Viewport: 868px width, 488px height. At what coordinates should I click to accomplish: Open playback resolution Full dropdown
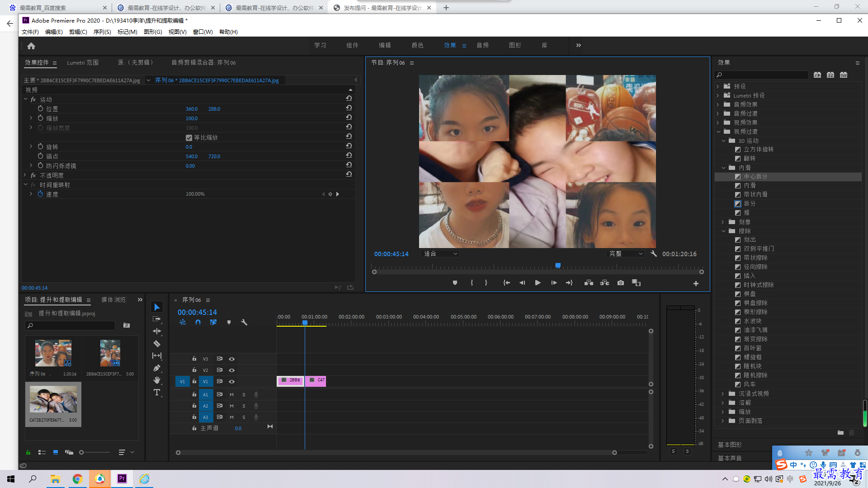pos(626,254)
